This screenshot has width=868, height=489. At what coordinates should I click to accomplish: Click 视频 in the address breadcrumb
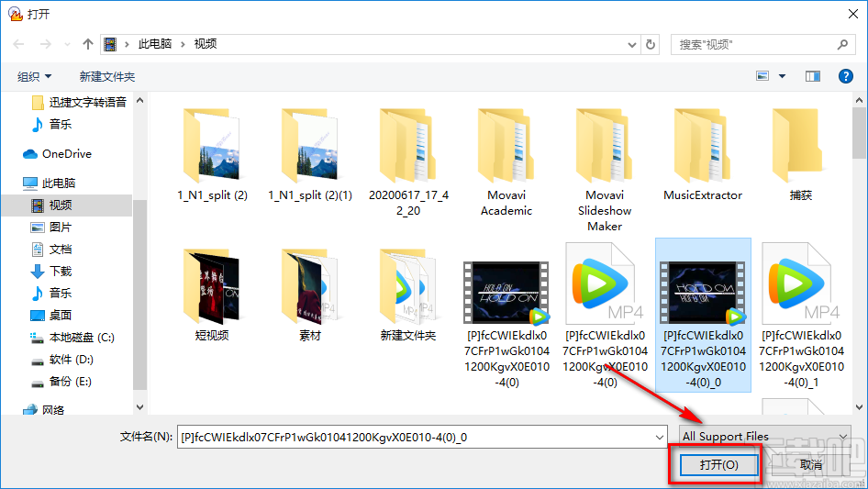pos(206,44)
